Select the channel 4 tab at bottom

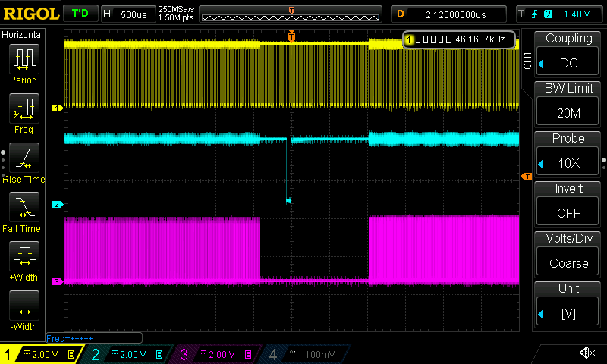point(305,354)
